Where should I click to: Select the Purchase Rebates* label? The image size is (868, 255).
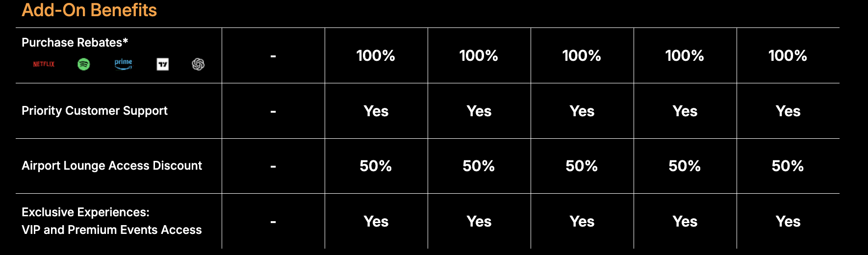(x=75, y=43)
